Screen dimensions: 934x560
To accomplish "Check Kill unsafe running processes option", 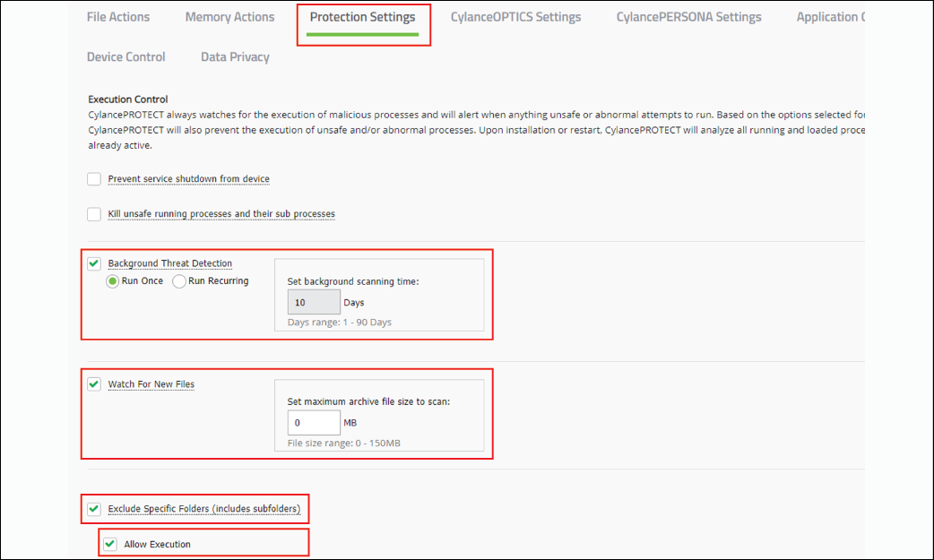I will 94,214.
